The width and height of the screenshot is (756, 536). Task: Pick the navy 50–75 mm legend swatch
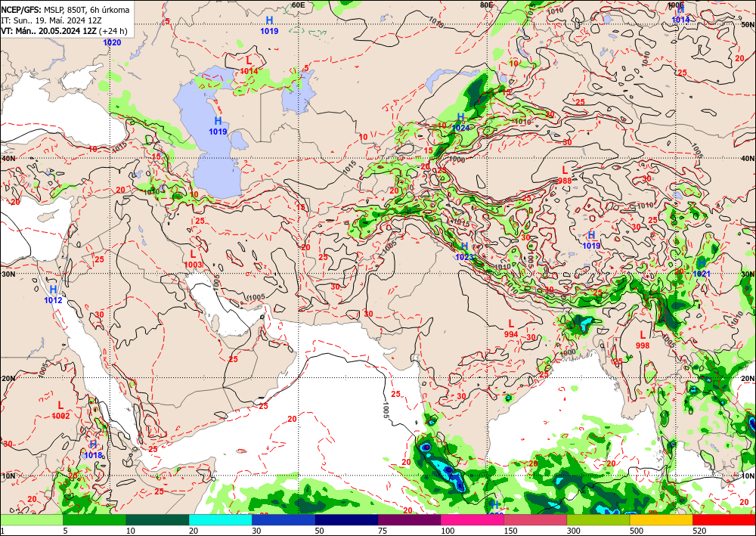point(346,520)
